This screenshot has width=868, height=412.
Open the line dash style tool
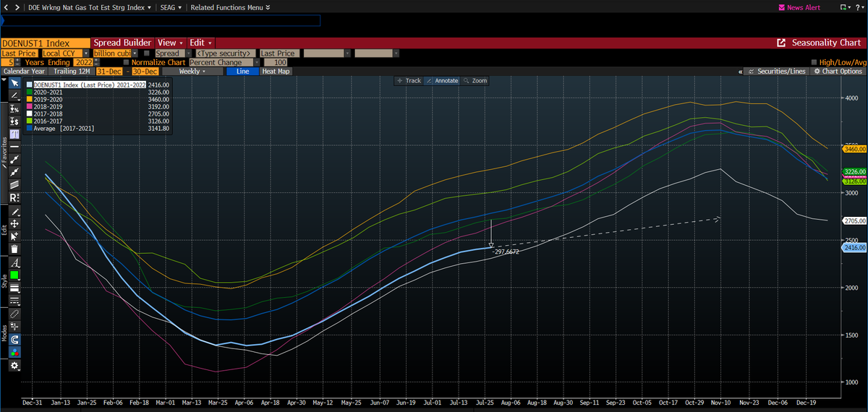14,300
